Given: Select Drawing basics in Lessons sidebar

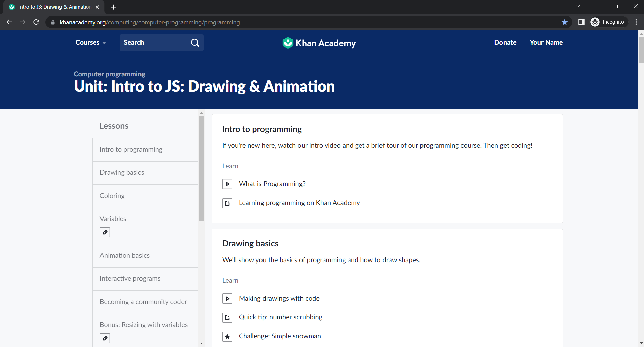Looking at the screenshot, I should [x=122, y=173].
